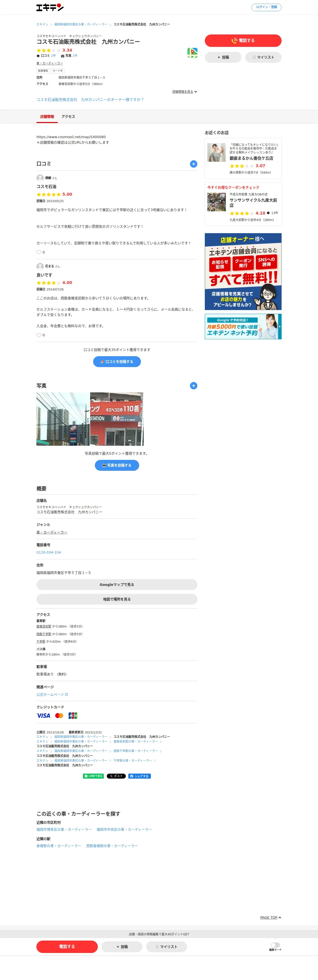Open Googleマップで見る

point(117,585)
